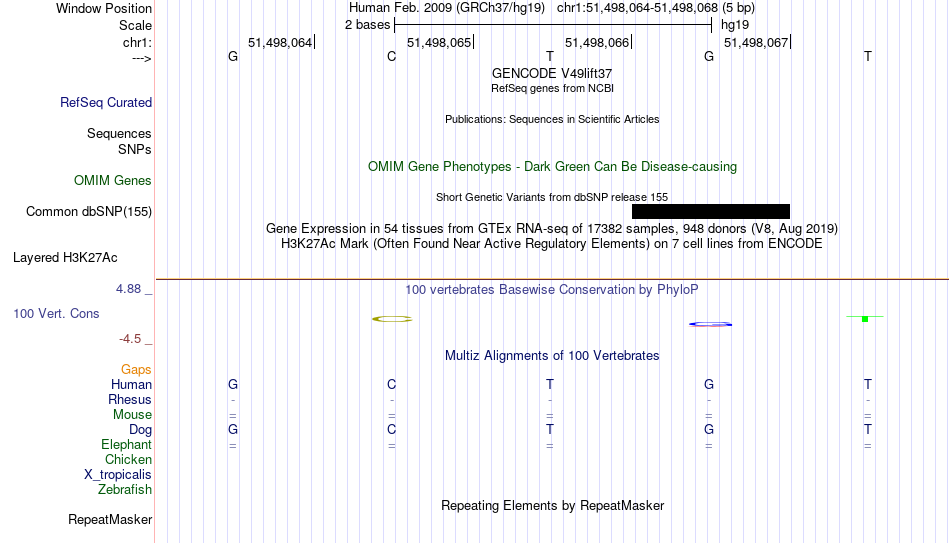The width and height of the screenshot is (950, 543).
Task: Click the first base G in the reference row
Action: [233, 56]
